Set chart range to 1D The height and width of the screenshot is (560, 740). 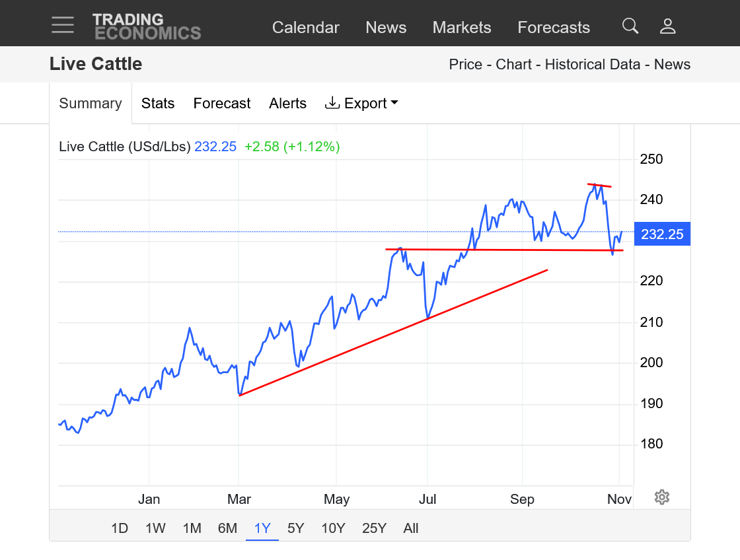[120, 528]
